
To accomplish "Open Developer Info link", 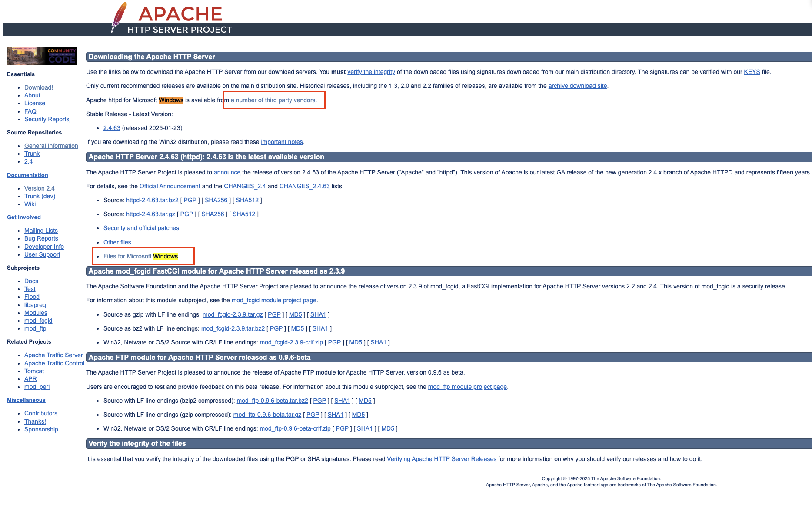I will click(44, 247).
